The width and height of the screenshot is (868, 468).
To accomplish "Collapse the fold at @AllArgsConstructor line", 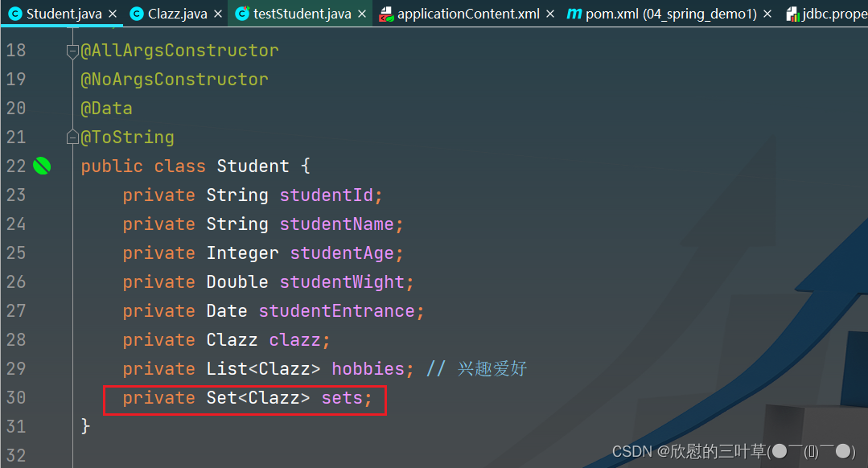I will point(72,51).
